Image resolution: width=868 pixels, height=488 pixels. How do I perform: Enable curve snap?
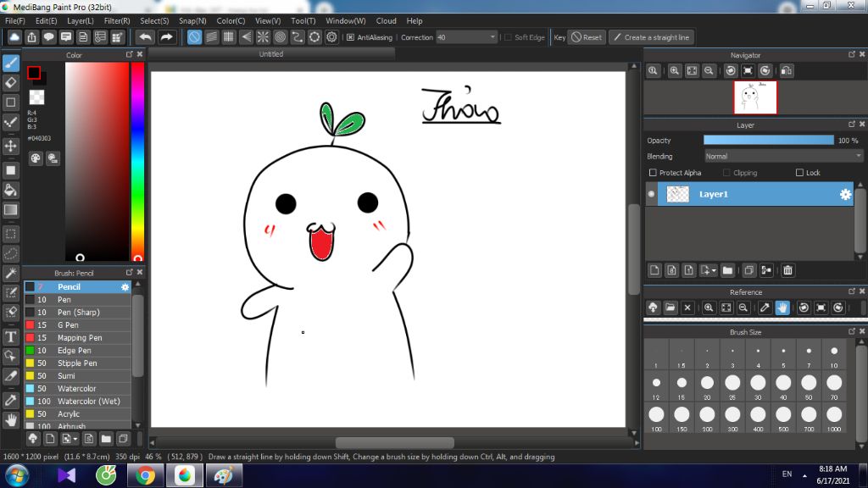(x=298, y=37)
